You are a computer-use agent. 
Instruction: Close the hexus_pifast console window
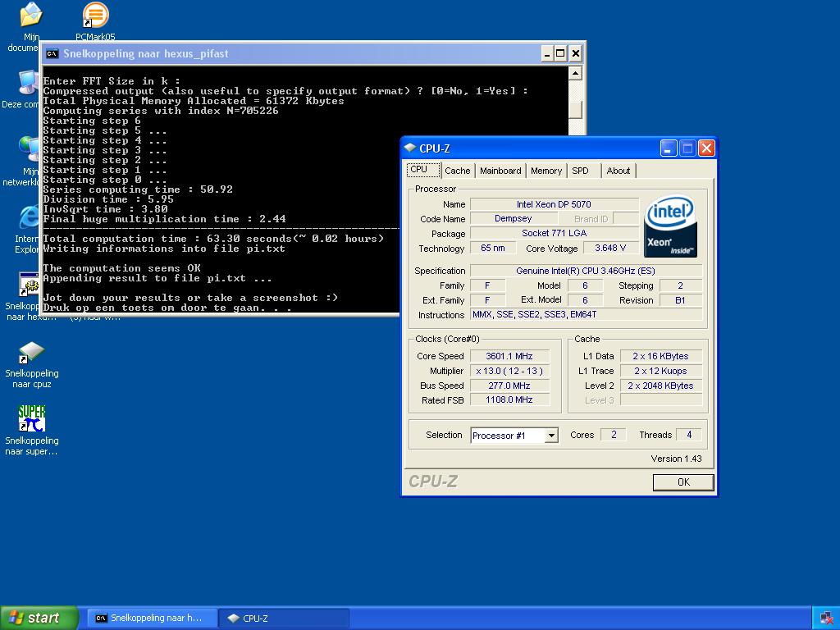click(575, 53)
